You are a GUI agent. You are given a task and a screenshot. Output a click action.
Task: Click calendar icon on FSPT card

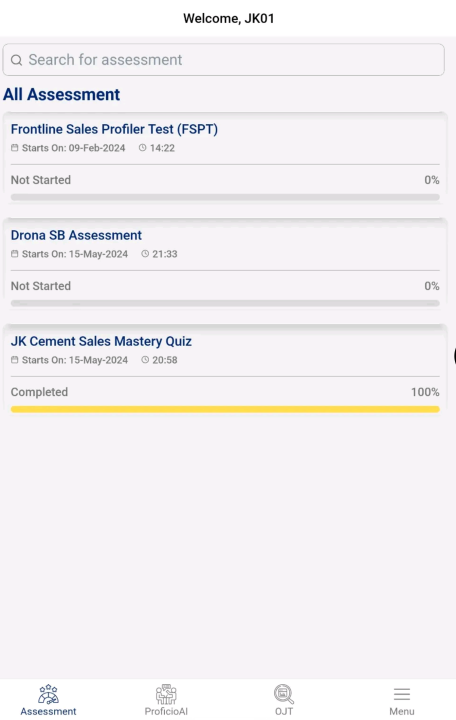click(15, 148)
